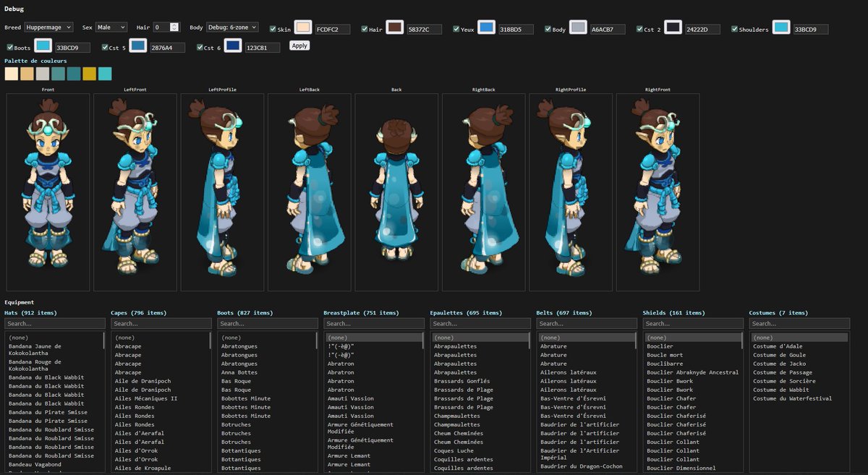This screenshot has width=868, height=475.
Task: Toggle the Yeux checkbox
Action: [456, 30]
